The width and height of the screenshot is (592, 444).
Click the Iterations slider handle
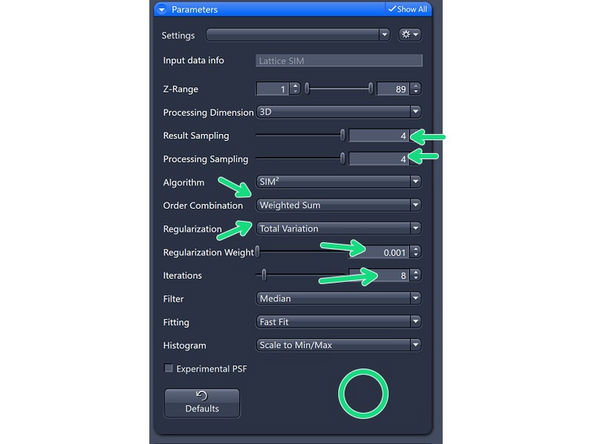coord(264,275)
